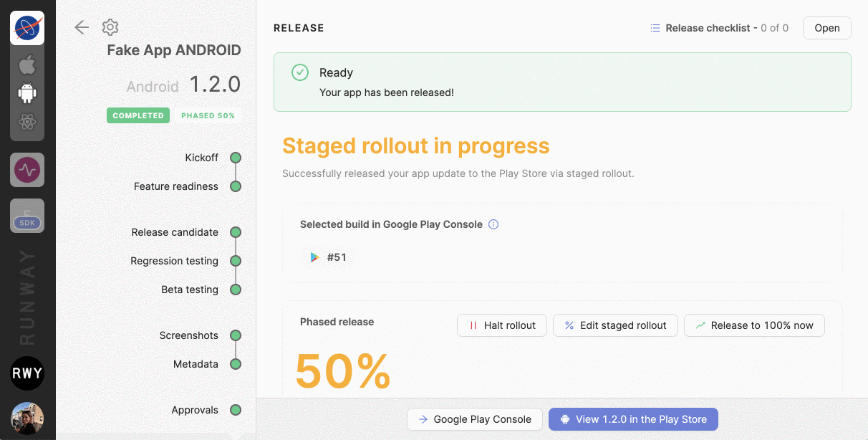Click Edit staged rollout button

click(615, 325)
